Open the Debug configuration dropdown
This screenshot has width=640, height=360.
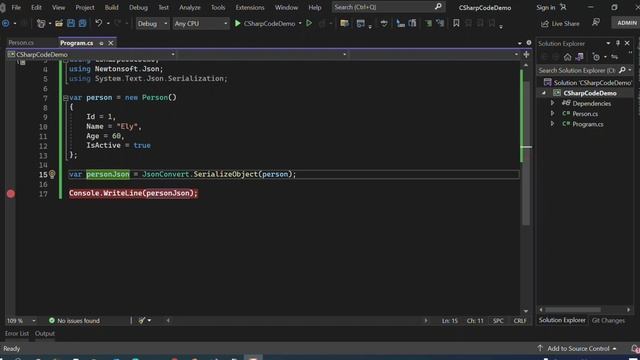[x=152, y=24]
